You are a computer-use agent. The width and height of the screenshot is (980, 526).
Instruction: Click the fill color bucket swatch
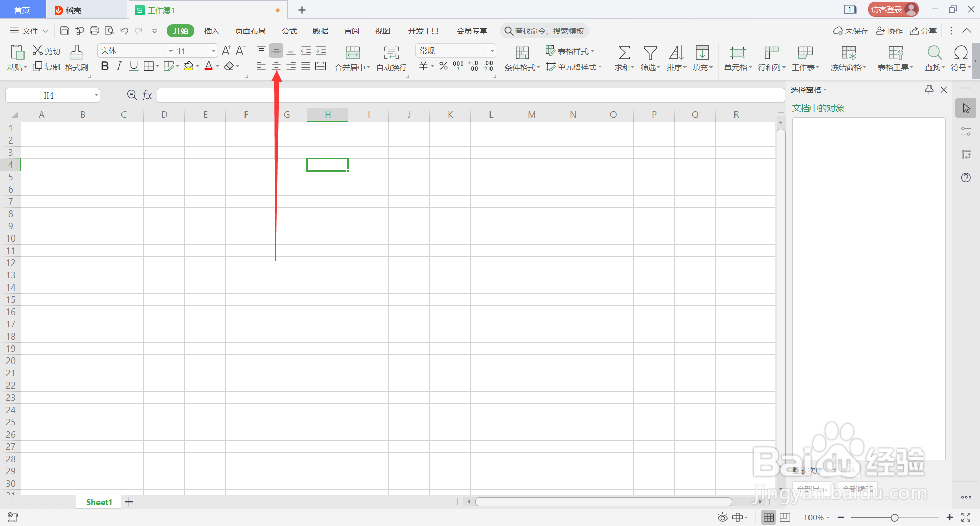pos(189,66)
